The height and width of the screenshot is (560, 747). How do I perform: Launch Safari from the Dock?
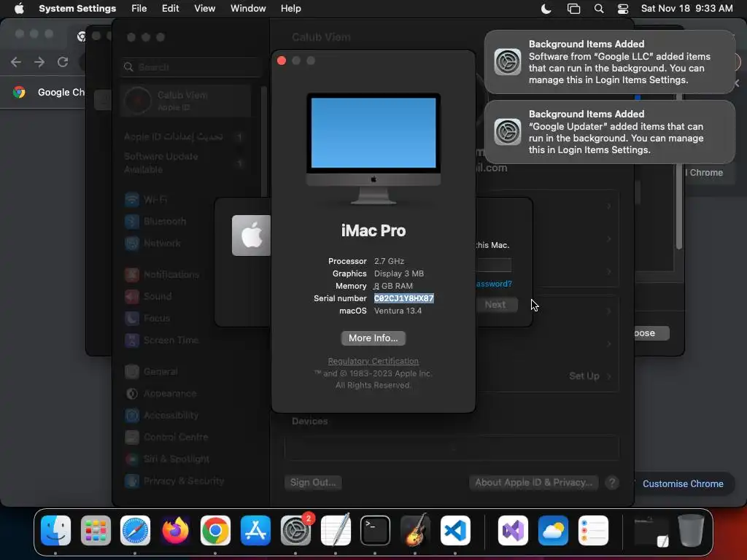[135, 530]
